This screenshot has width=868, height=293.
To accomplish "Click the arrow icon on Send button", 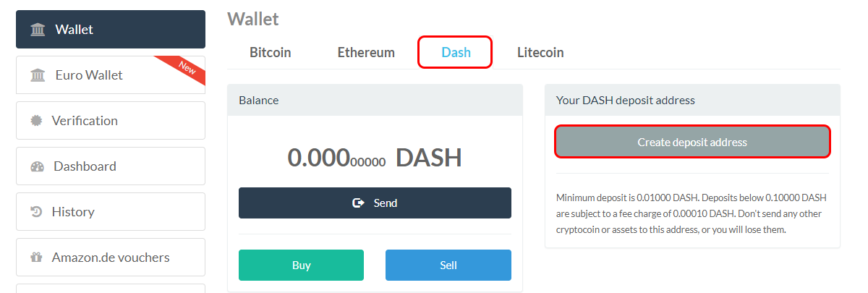I will pos(358,203).
